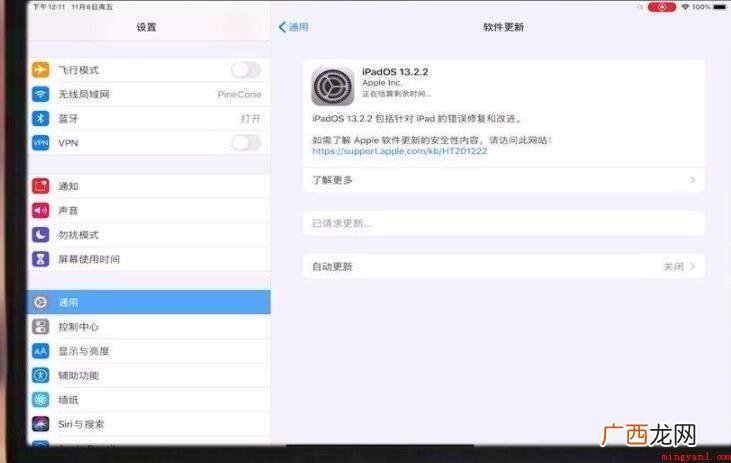Tap the 正在估算剩余时间 status text
Screen dimensions: 731x463
(396, 94)
